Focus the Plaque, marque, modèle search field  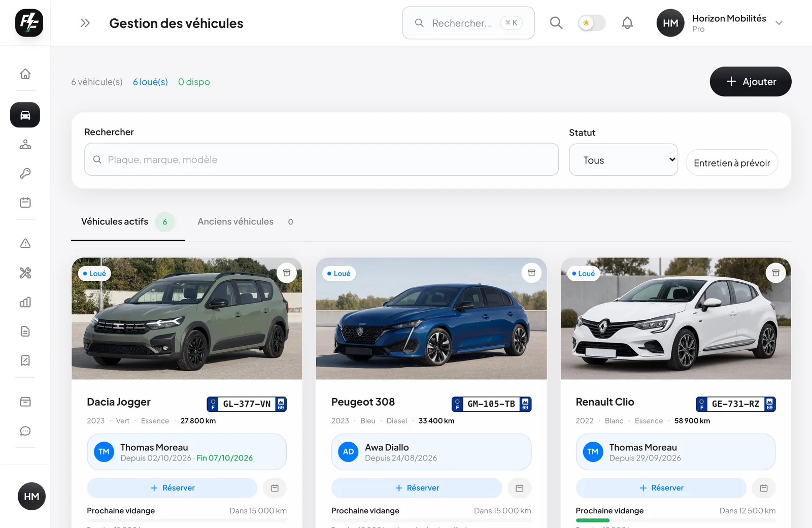point(321,159)
